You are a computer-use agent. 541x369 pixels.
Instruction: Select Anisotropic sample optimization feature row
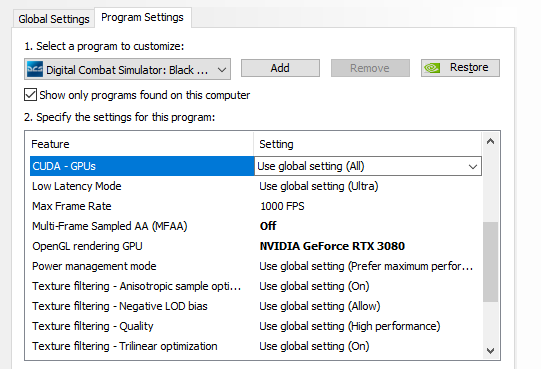(x=137, y=286)
